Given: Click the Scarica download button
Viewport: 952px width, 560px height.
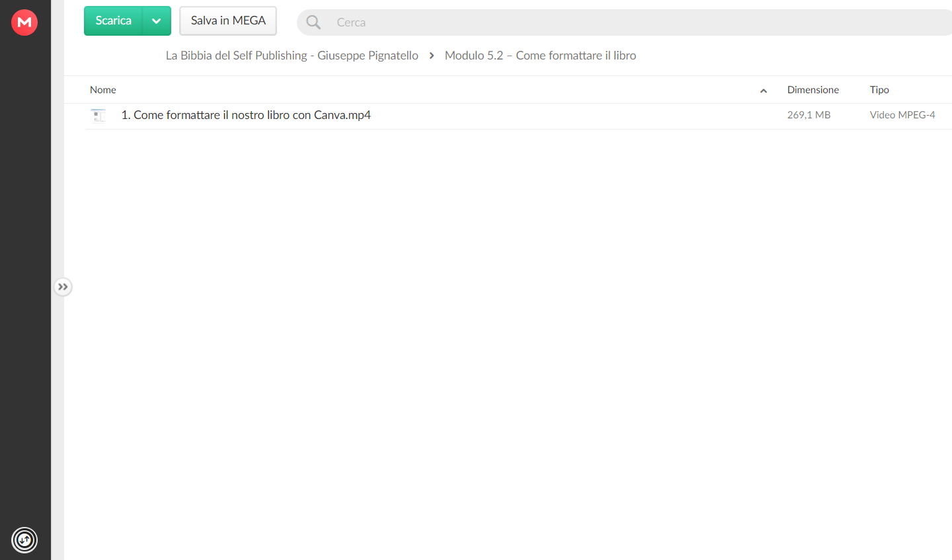Looking at the screenshot, I should (x=113, y=20).
